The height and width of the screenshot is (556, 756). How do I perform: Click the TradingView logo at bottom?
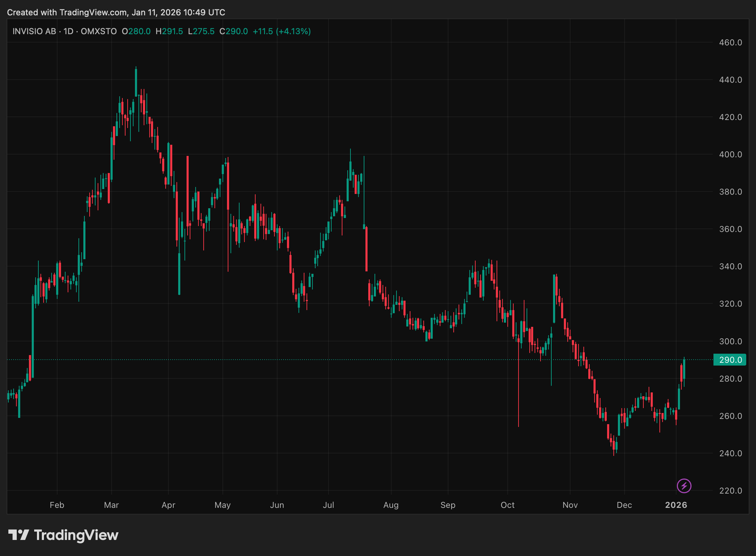click(63, 535)
